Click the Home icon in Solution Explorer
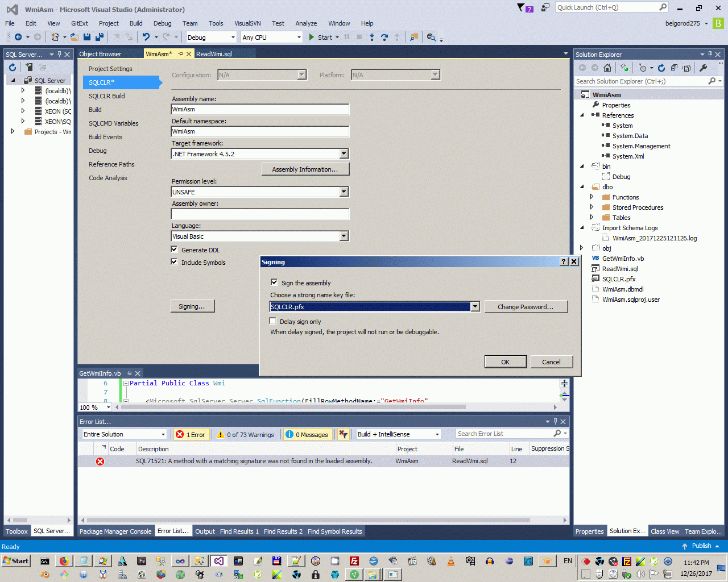 (607, 68)
